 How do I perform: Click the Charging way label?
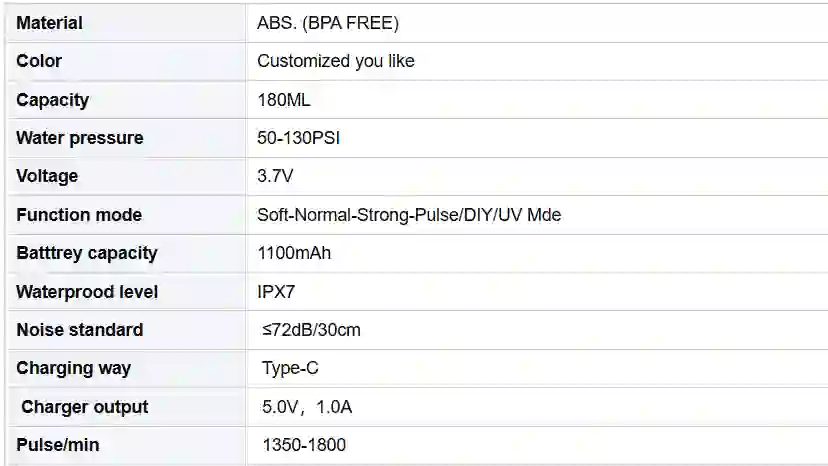pyautogui.click(x=73, y=368)
